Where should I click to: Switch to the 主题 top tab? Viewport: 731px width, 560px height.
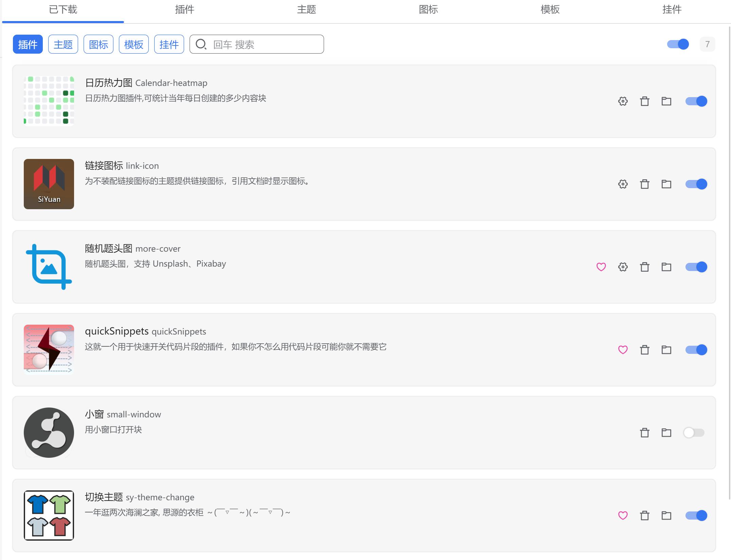pos(306,10)
